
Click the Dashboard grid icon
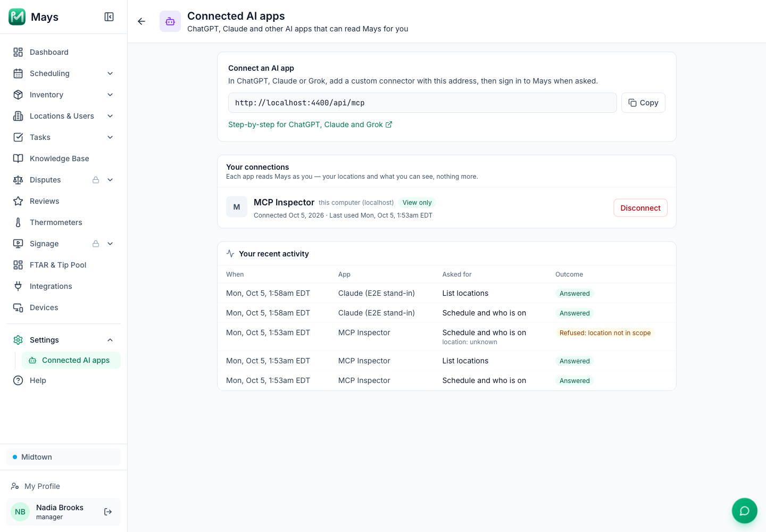tap(18, 52)
